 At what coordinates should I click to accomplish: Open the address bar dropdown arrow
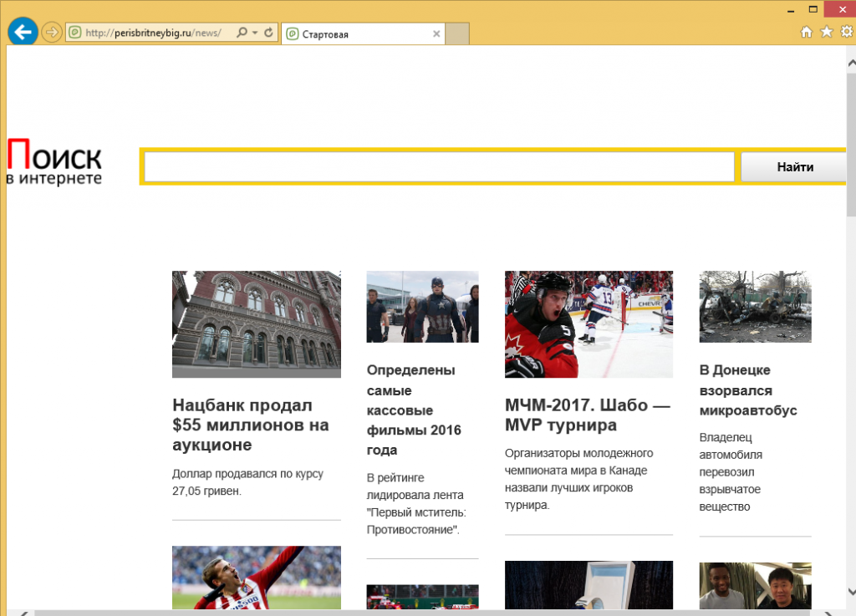pos(254,33)
